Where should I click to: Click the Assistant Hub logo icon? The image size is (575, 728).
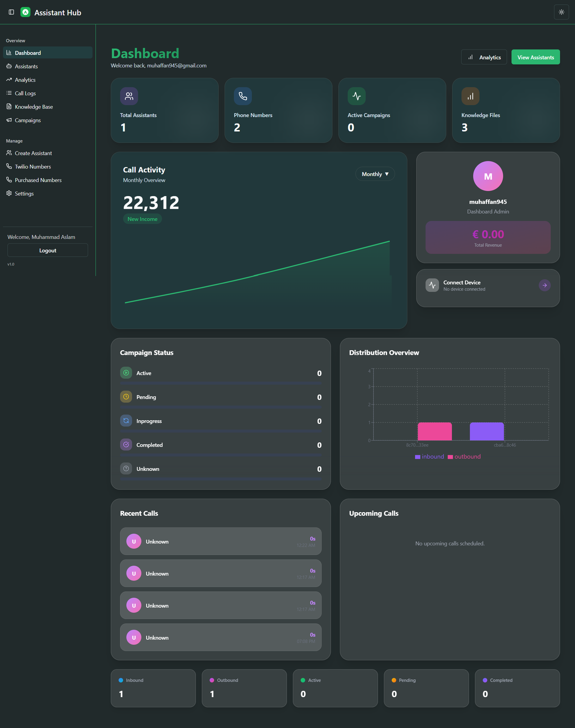[26, 12]
